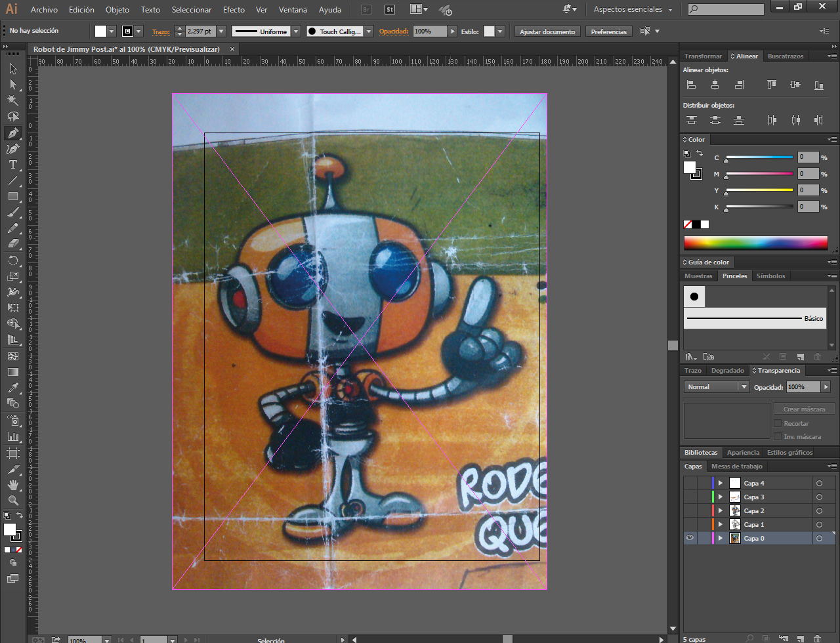Click the Preferencias button
The width and height of the screenshot is (840, 643).
coord(609,31)
